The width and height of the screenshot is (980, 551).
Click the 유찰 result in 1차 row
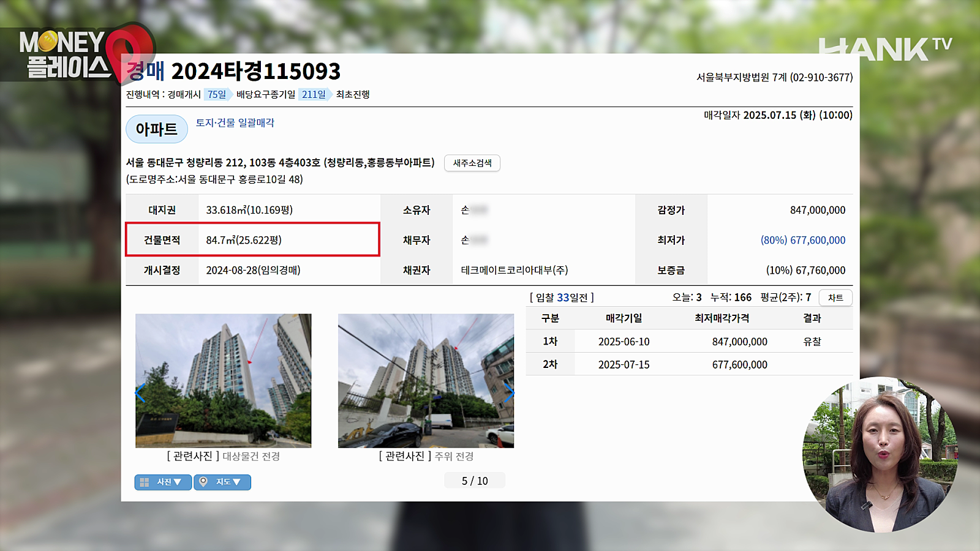pyautogui.click(x=812, y=342)
